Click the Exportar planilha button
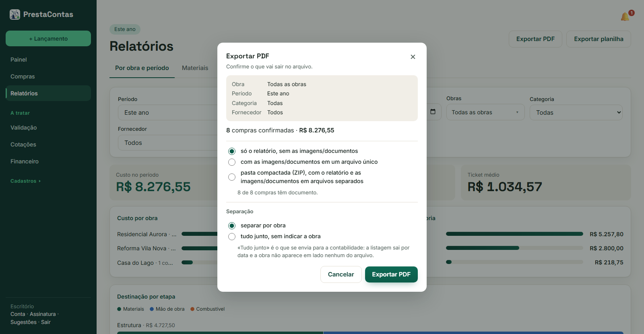 pos(599,39)
